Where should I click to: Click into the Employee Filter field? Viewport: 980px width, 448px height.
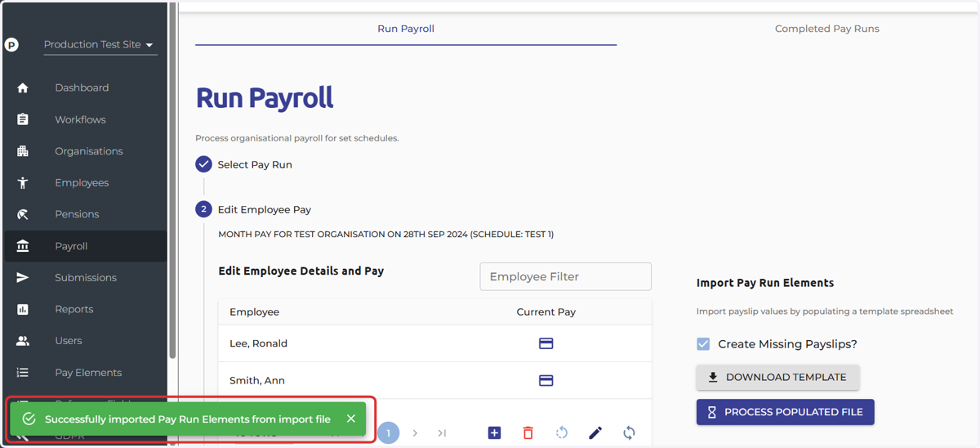tap(565, 276)
